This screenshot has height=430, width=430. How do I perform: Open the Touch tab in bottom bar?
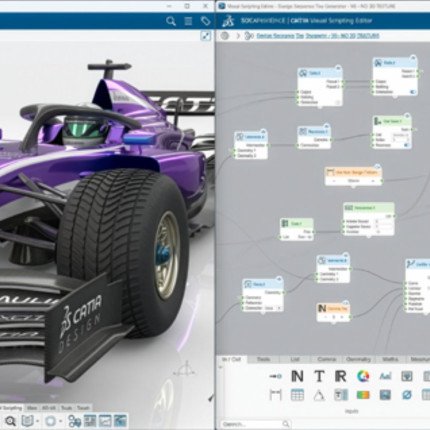tap(83, 408)
